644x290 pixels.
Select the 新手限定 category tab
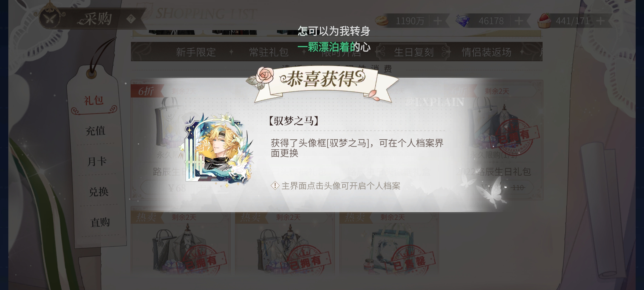(196, 52)
